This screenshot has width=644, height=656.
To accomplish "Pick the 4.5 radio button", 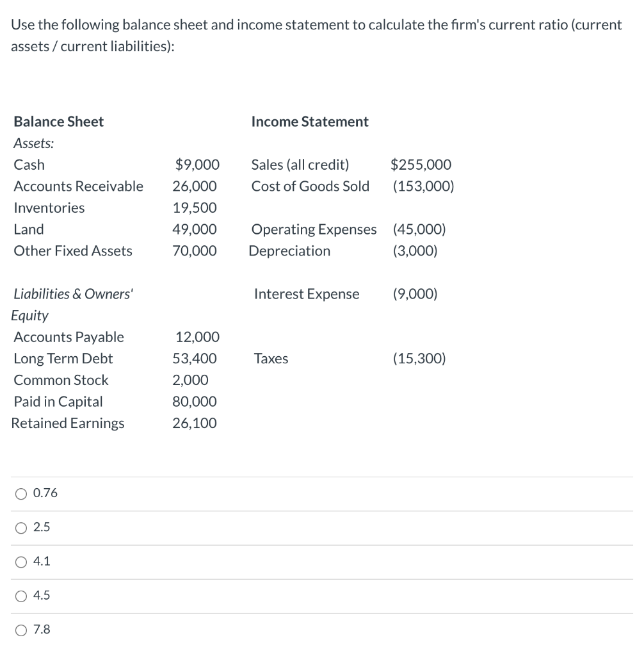I will [20, 595].
